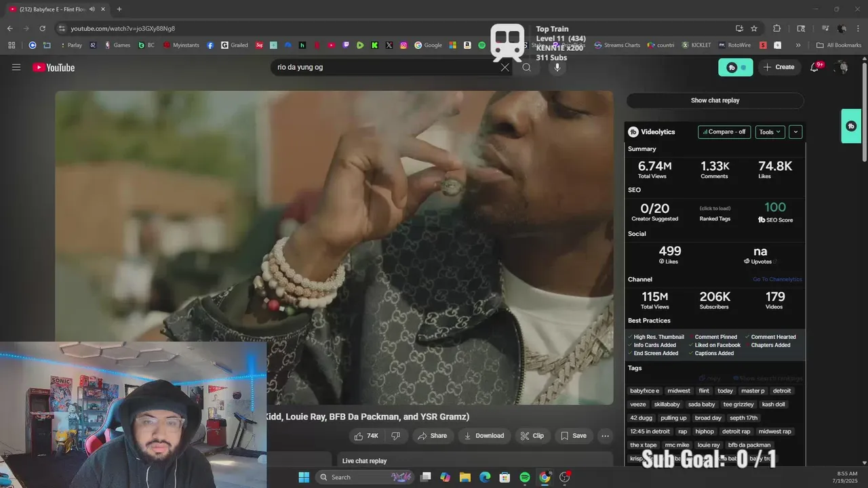Screen dimensions: 868x488
Task: Open the Games bookmark
Action: point(117,45)
